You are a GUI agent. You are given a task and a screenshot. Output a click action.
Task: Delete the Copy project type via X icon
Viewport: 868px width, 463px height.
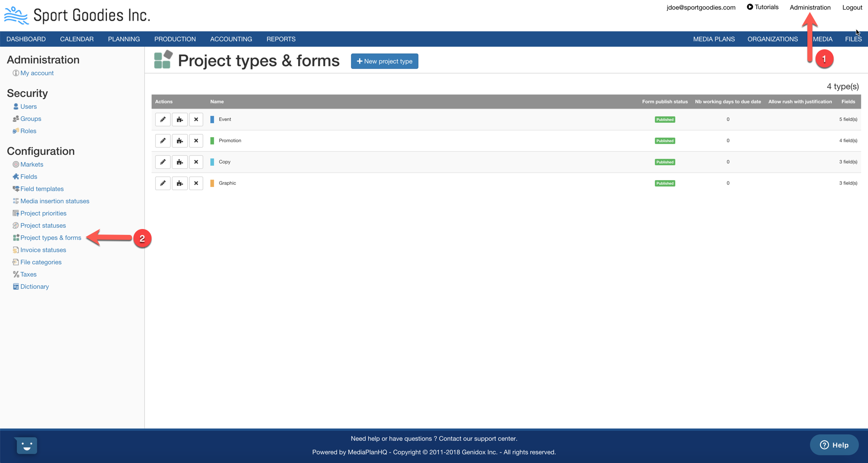(x=196, y=162)
